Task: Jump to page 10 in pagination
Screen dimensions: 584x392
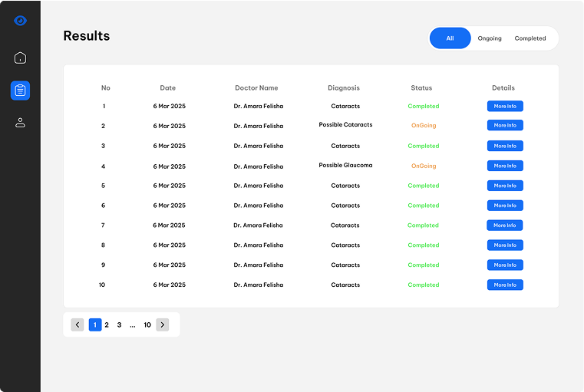Action: pyautogui.click(x=147, y=324)
